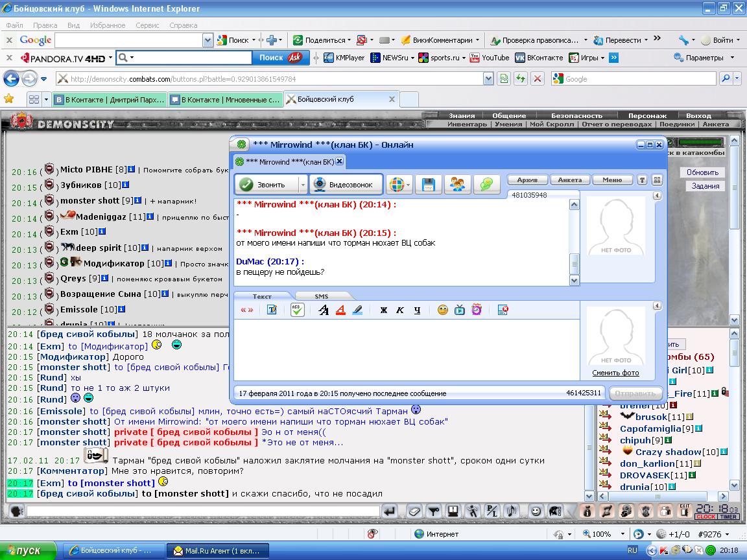Click the red quotation marks icon
This screenshot has width=747, height=560.
point(247,310)
